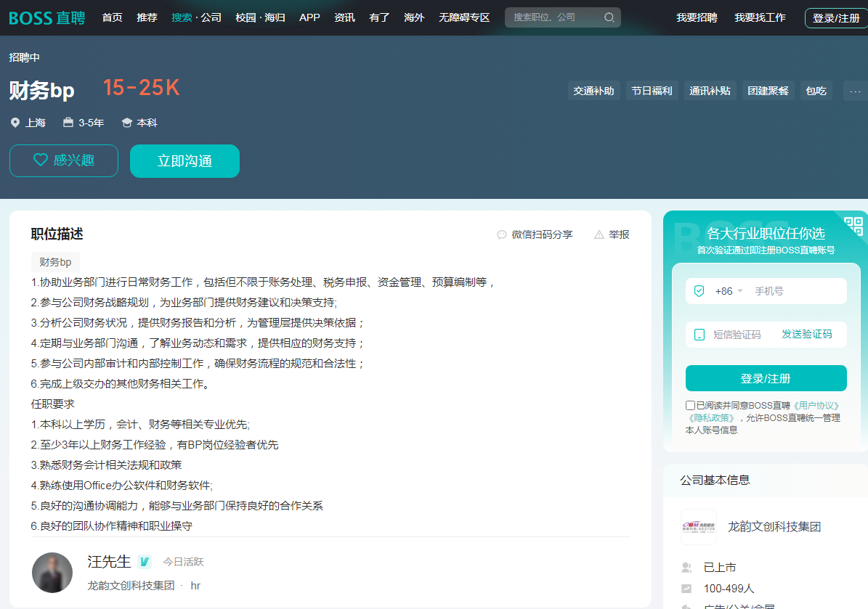868x609 pixels.
Task: Click the QR code icon on the login panel
Action: [x=853, y=226]
